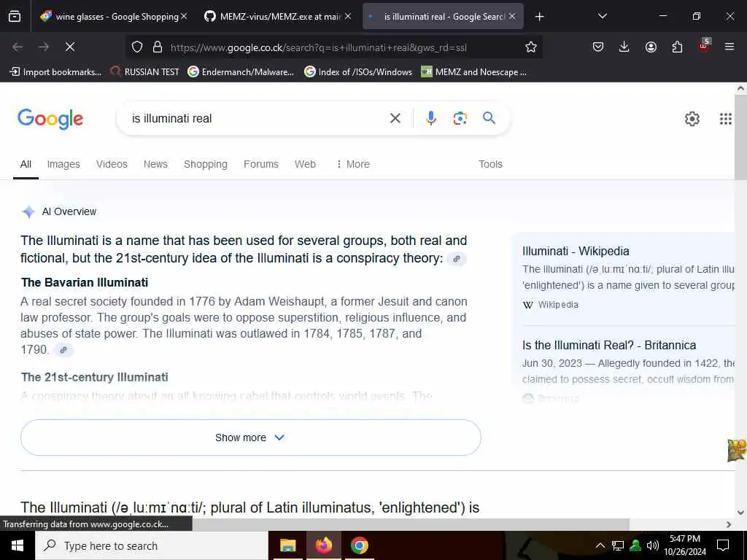The image size is (747, 560).
Task: Open search Tools options
Action: [x=490, y=164]
